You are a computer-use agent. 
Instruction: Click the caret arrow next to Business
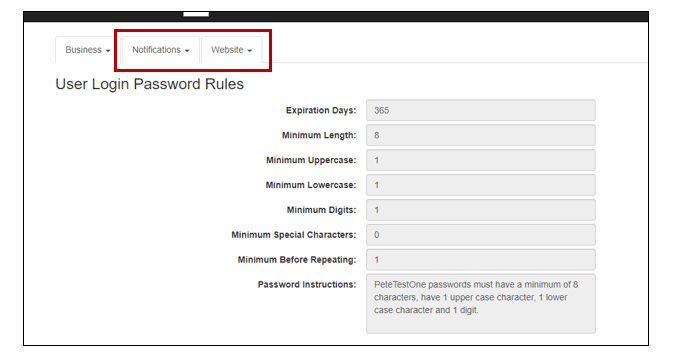[x=108, y=51]
